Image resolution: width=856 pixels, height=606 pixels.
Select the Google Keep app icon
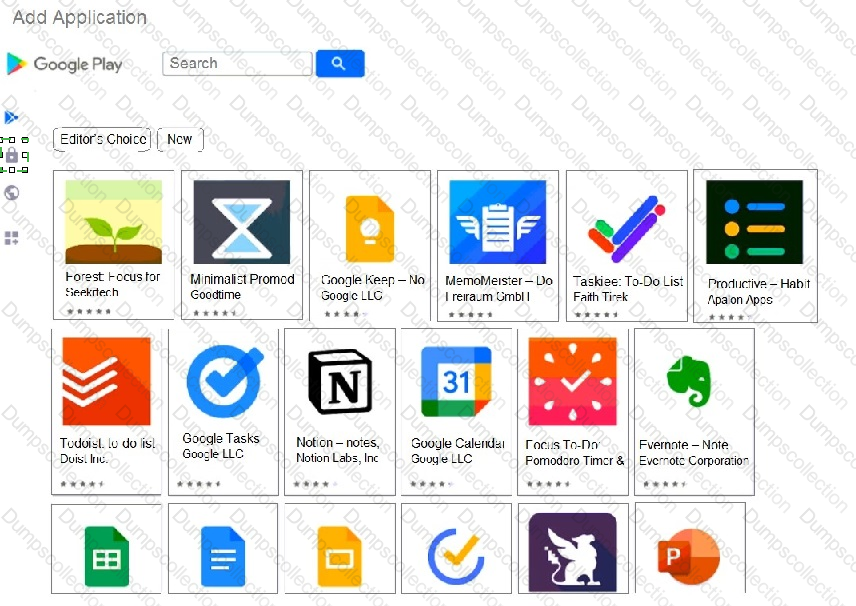[370, 229]
